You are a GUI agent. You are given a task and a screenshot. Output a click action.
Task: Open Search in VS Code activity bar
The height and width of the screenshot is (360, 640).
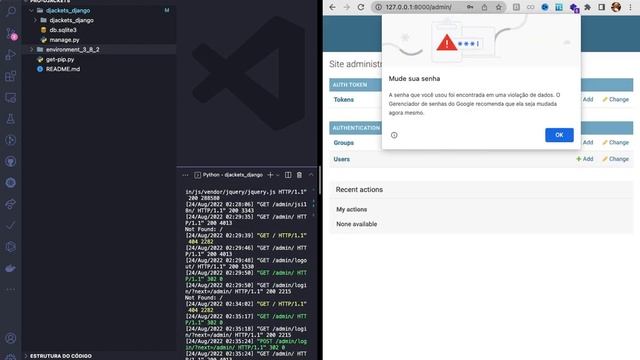[x=11, y=11]
